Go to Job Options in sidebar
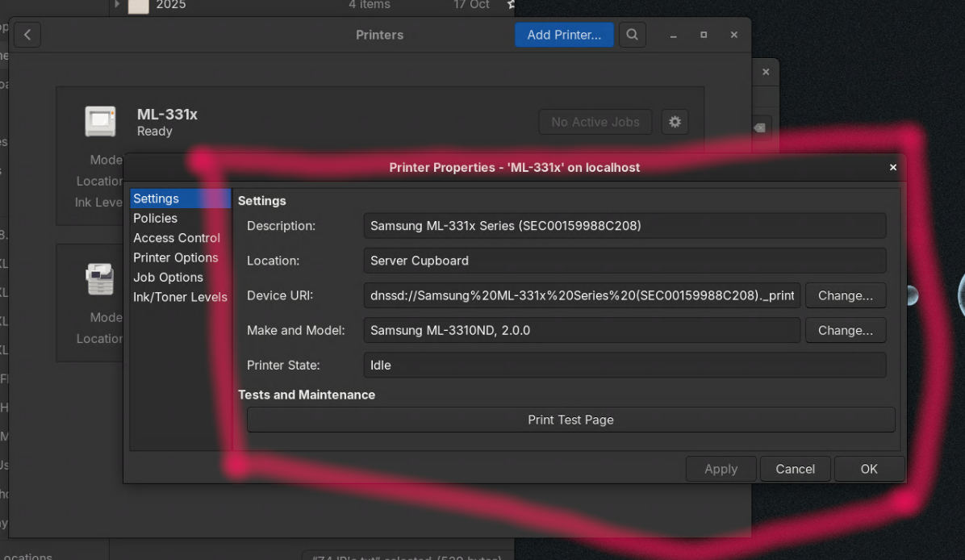This screenshot has height=560, width=965. 168,277
